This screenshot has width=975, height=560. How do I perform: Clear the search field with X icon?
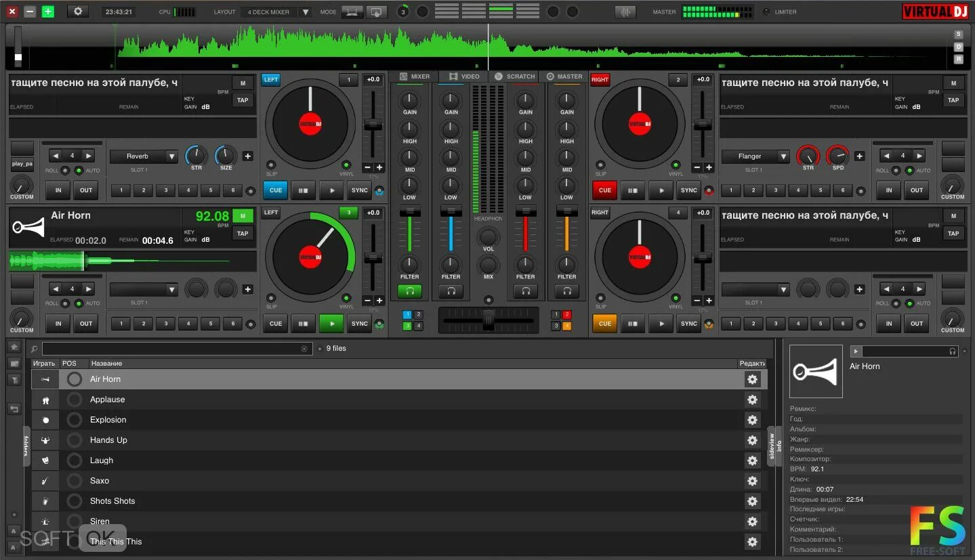304,349
